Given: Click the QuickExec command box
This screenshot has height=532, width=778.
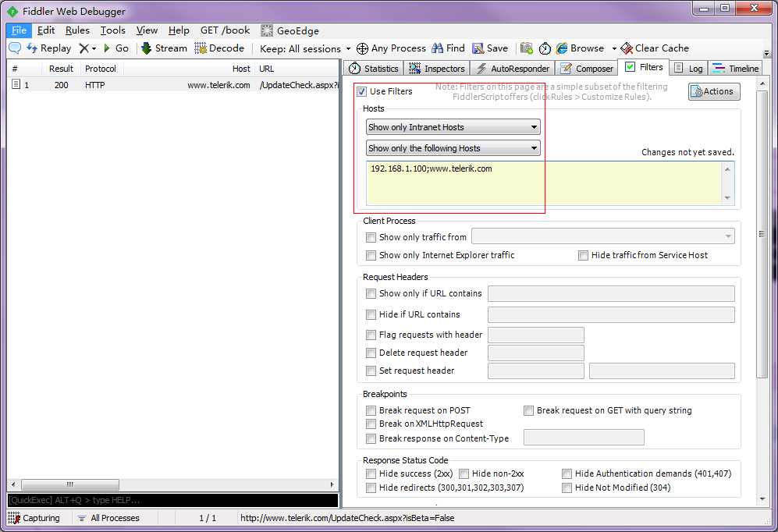Looking at the screenshot, I should 172,500.
